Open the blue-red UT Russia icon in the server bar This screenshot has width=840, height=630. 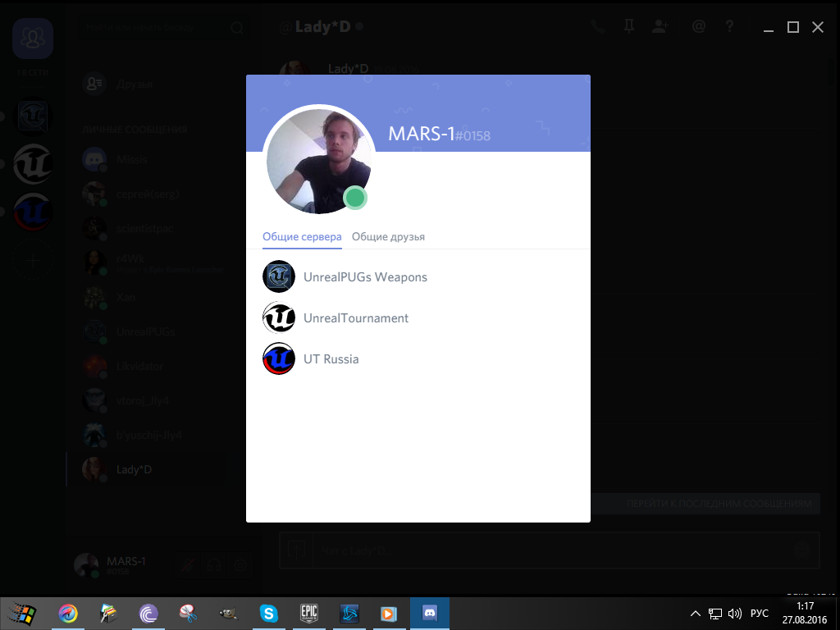click(33, 212)
